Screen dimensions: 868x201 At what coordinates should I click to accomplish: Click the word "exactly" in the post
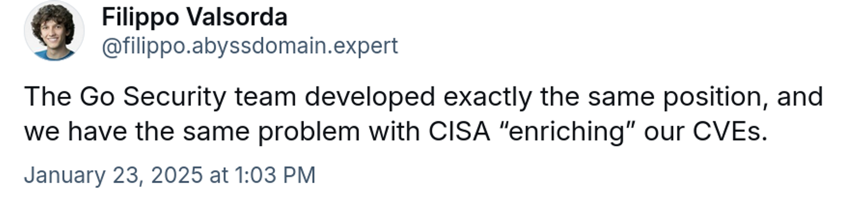point(488,98)
